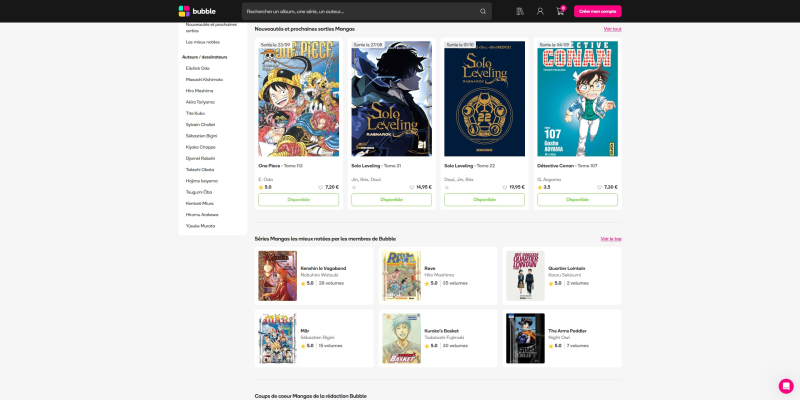Add One Piece Tome 113 to wishlist heart
The width and height of the screenshot is (800, 400).
click(x=321, y=187)
